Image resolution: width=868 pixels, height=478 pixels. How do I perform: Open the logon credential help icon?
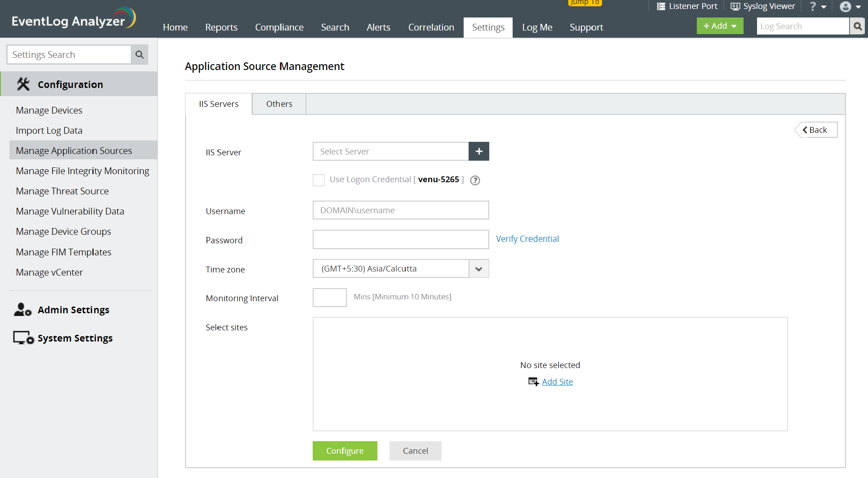475,180
